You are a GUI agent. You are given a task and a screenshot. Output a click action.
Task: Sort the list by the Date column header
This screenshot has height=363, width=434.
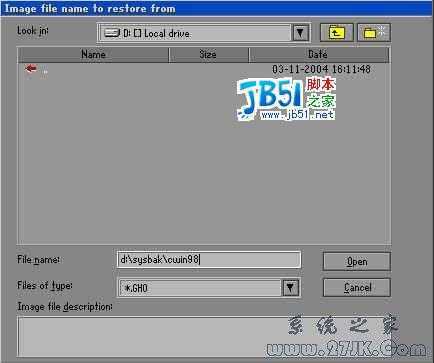point(319,55)
